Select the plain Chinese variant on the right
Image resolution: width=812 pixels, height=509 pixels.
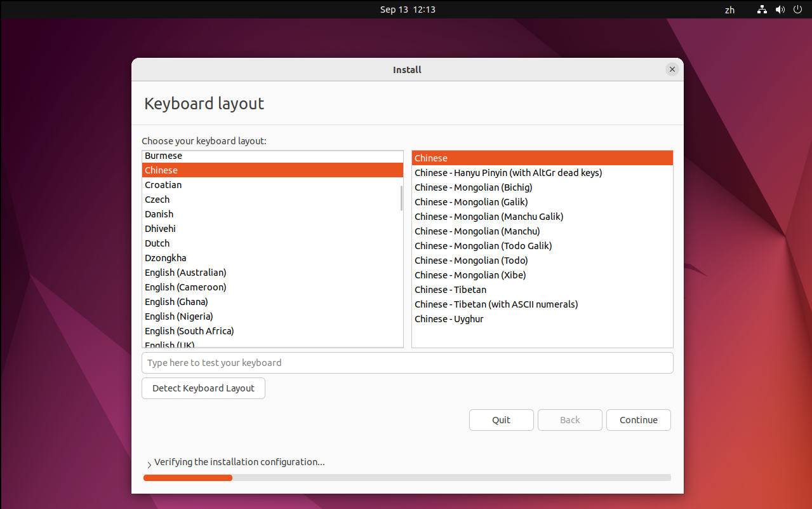click(542, 158)
